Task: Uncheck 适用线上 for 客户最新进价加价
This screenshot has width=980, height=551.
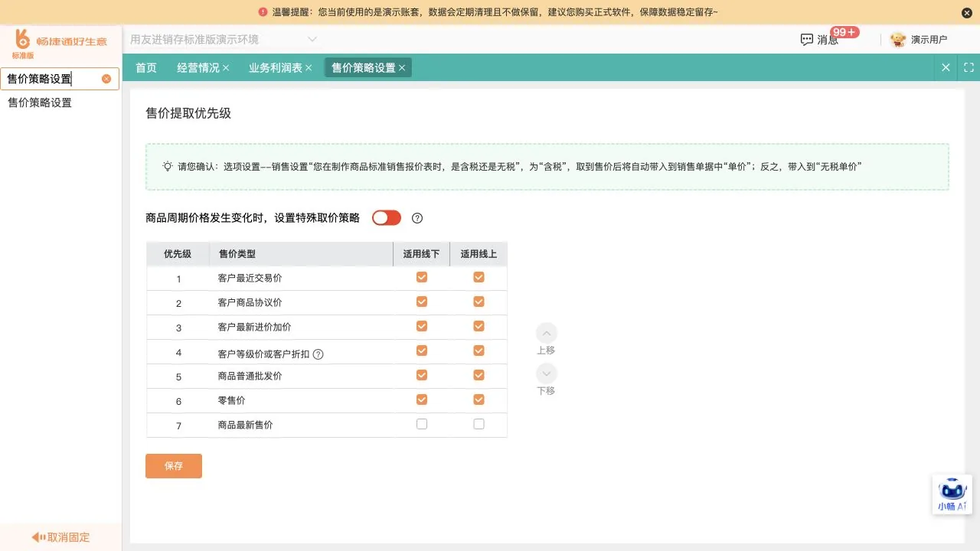Action: [x=479, y=326]
